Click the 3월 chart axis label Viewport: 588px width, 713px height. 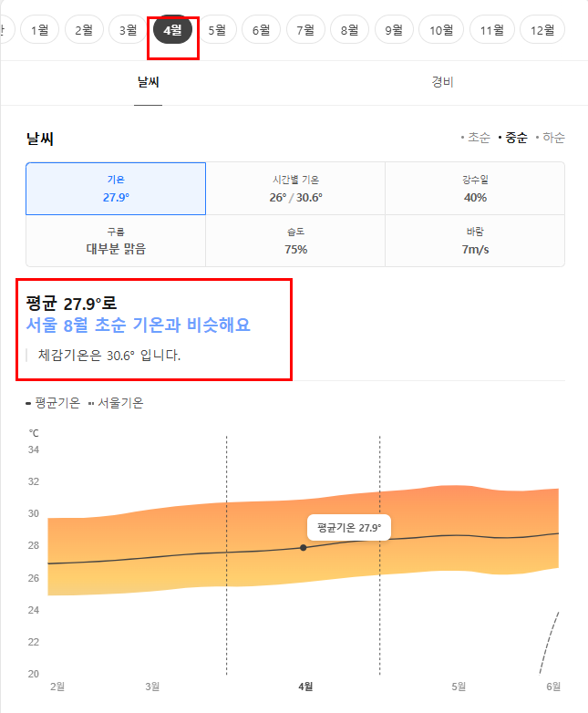coord(152,687)
